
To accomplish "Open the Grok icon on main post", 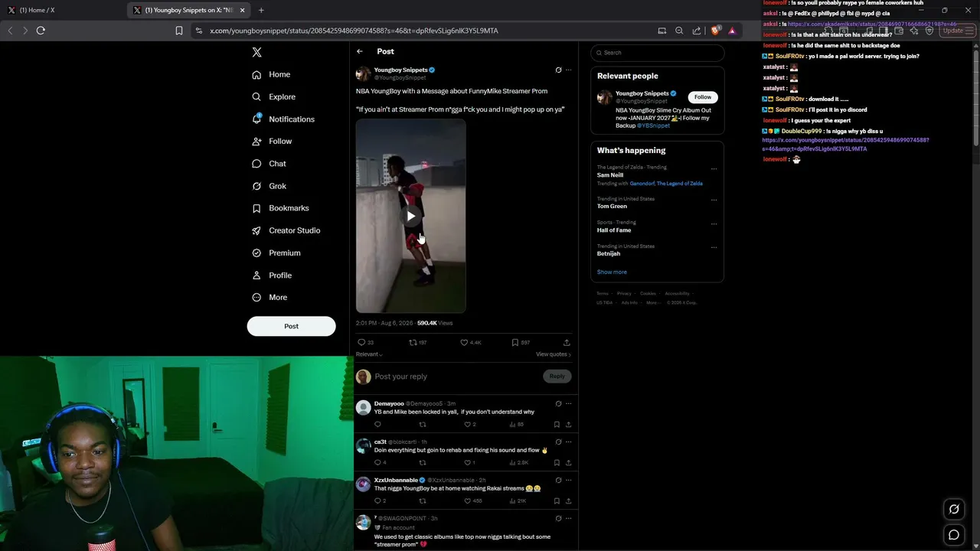I will click(558, 70).
